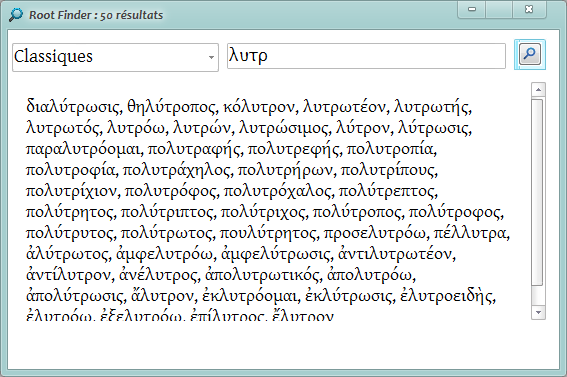Click the word πέλλυτρα
The width and height of the screenshot is (567, 377).
click(470, 233)
